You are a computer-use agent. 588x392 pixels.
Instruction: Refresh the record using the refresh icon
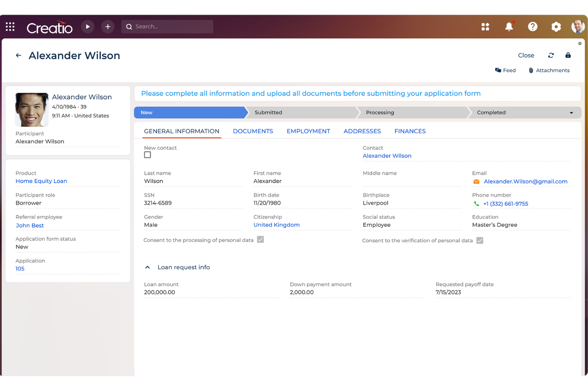(551, 55)
